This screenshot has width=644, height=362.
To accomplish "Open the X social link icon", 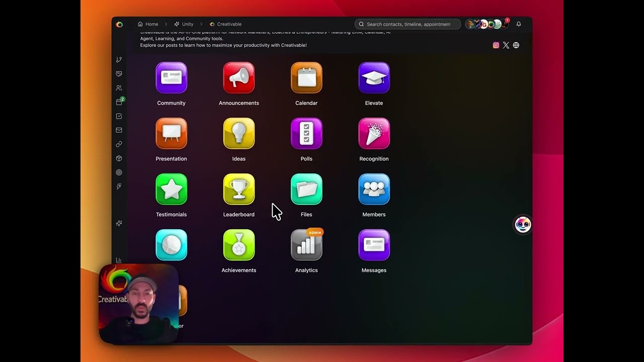I will [x=506, y=45].
